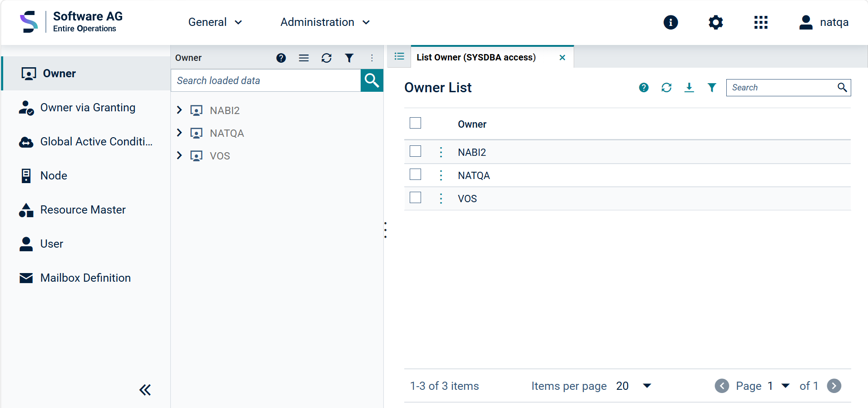Click the teal search button for loaded data

pos(372,80)
